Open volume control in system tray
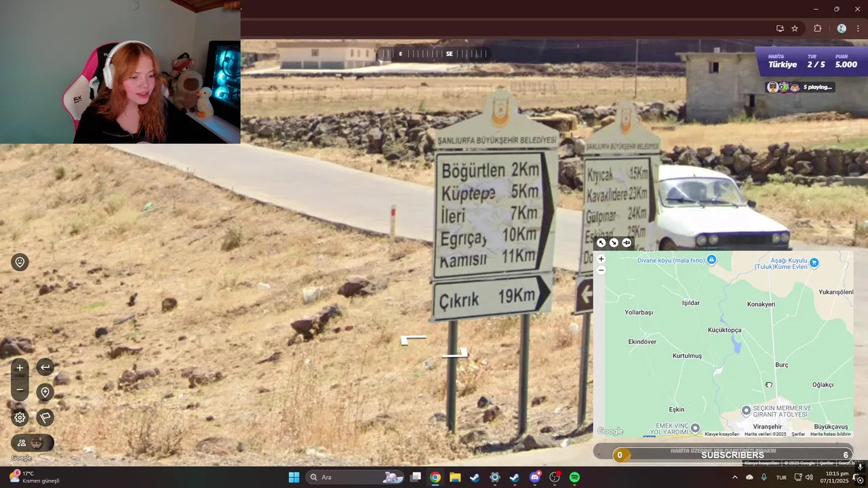This screenshot has width=868, height=488. (x=809, y=477)
